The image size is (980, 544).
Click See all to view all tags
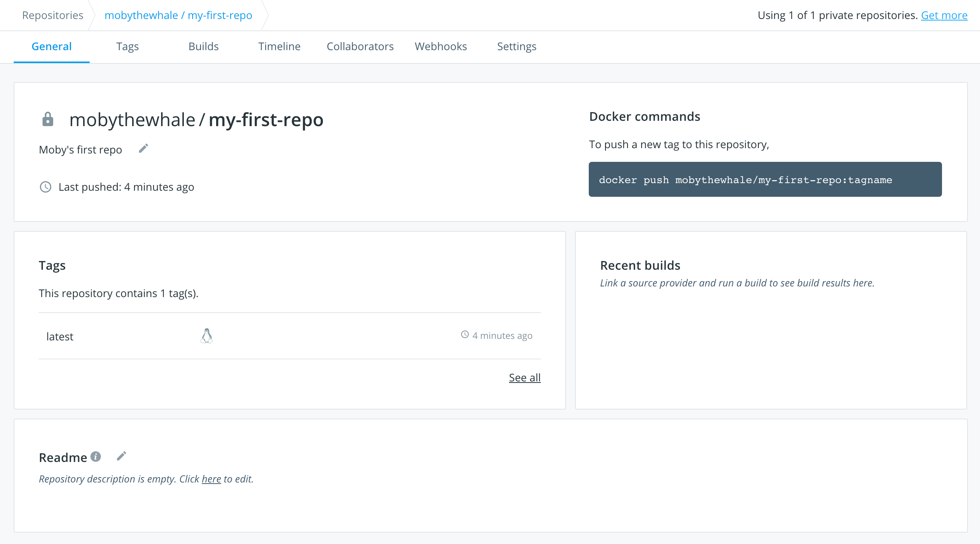click(525, 377)
